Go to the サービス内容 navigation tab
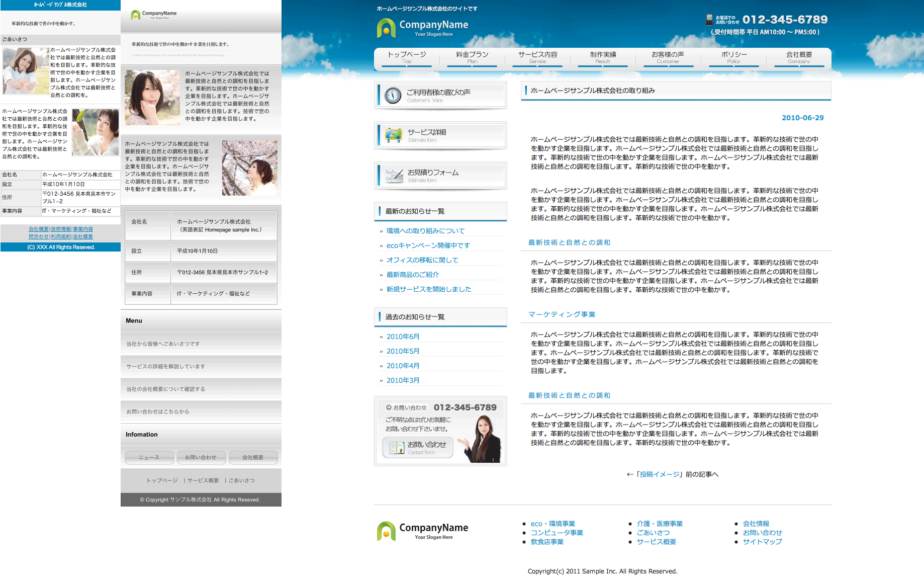Viewport: 924px width, 577px height. point(537,57)
